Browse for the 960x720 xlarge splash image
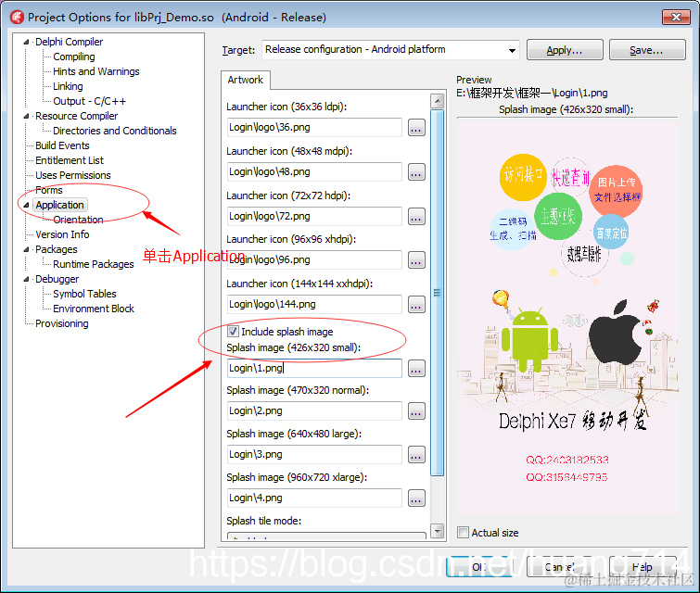700x593 pixels. click(416, 498)
